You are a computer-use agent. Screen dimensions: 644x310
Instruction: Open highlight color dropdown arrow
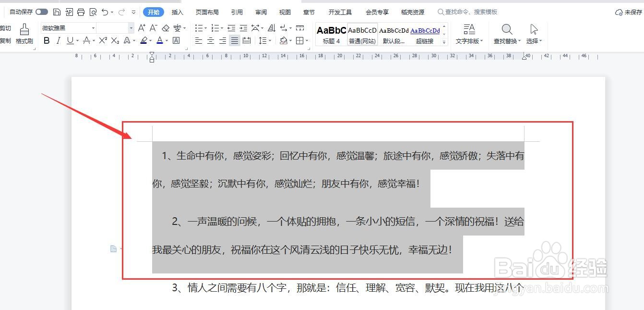(x=151, y=41)
